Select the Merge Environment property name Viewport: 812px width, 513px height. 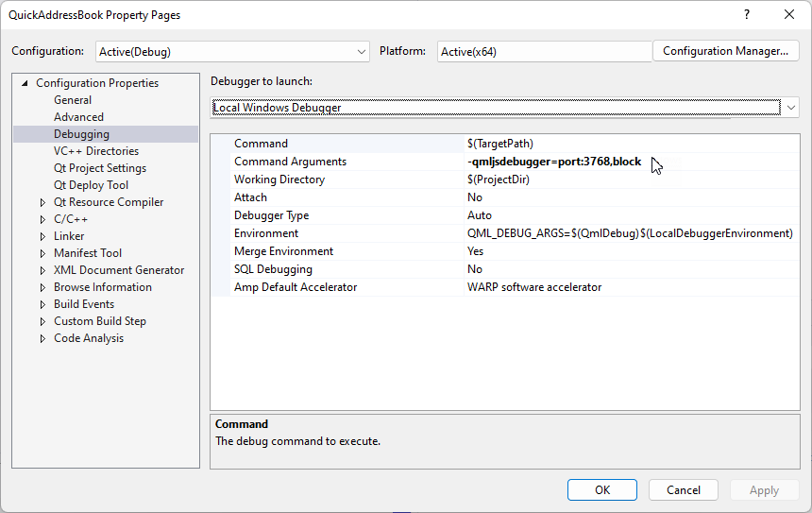click(x=284, y=251)
